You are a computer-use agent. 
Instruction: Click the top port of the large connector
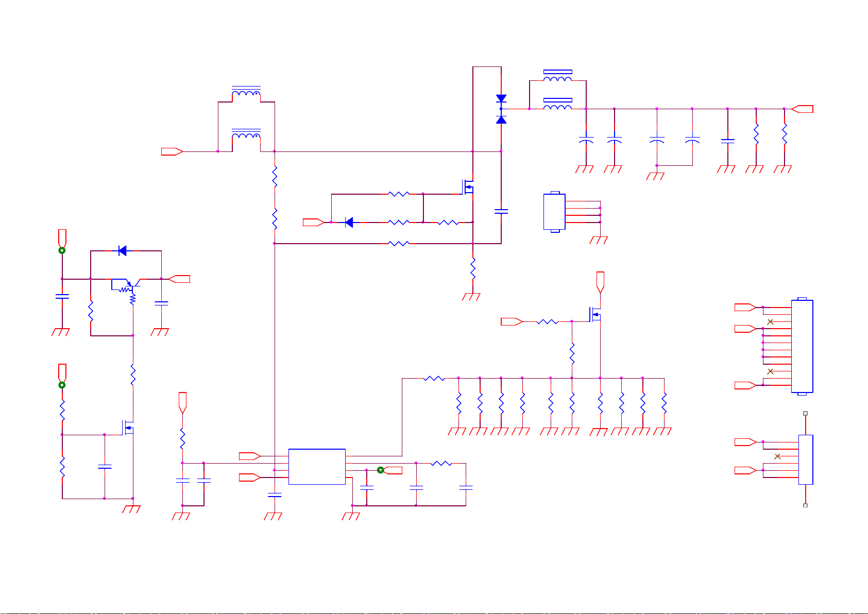745,308
